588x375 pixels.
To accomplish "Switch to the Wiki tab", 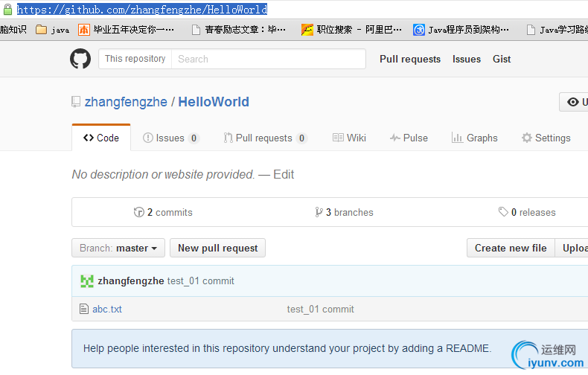I will point(350,138).
